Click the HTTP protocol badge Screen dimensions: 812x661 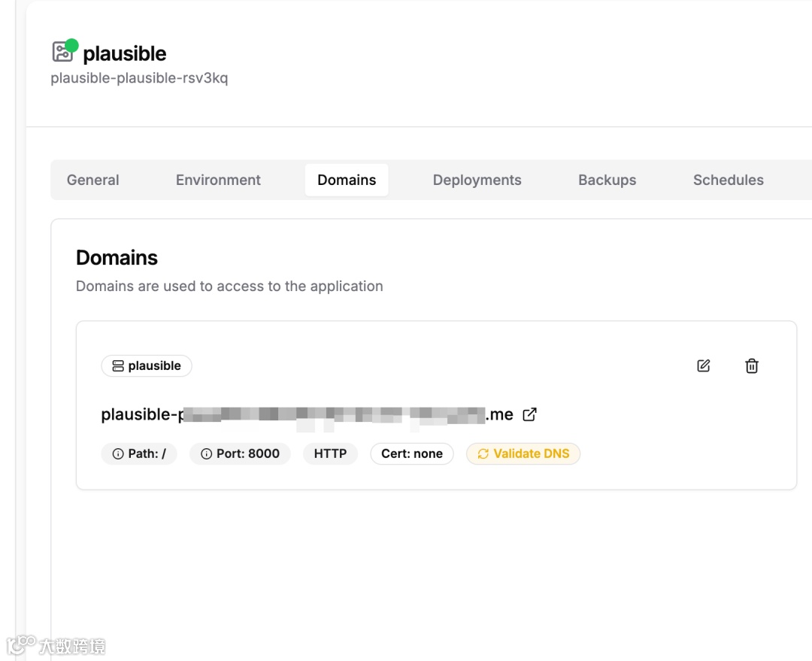tap(330, 453)
